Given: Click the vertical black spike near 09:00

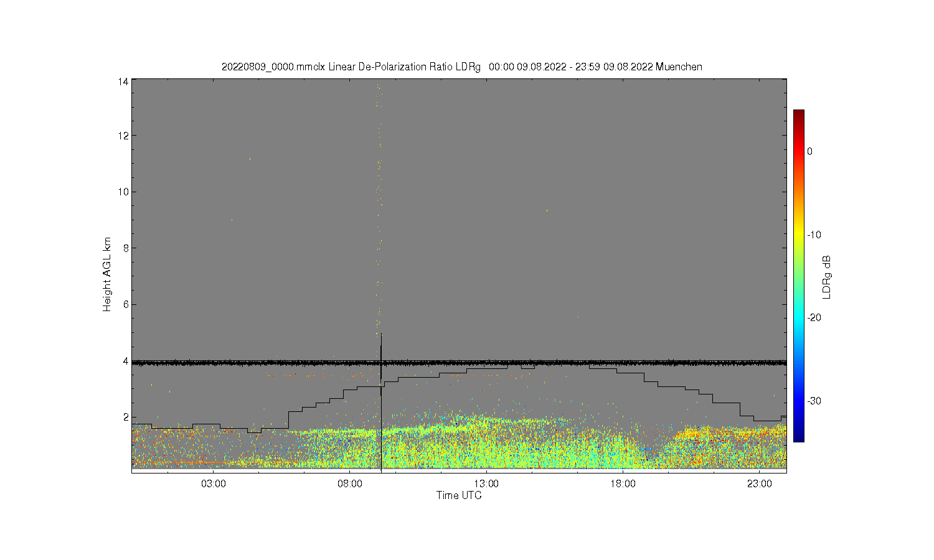Looking at the screenshot, I should (381, 402).
